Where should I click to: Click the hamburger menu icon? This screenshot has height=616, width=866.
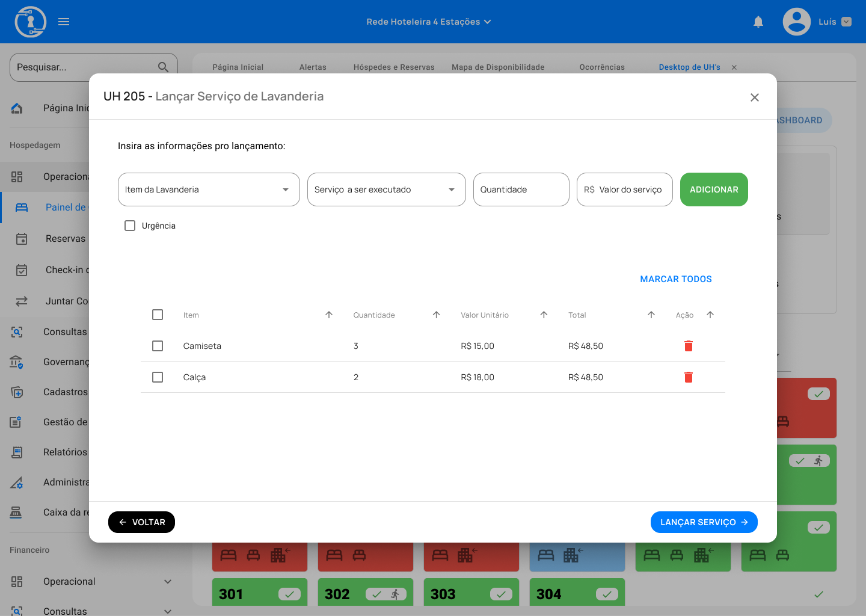[64, 22]
